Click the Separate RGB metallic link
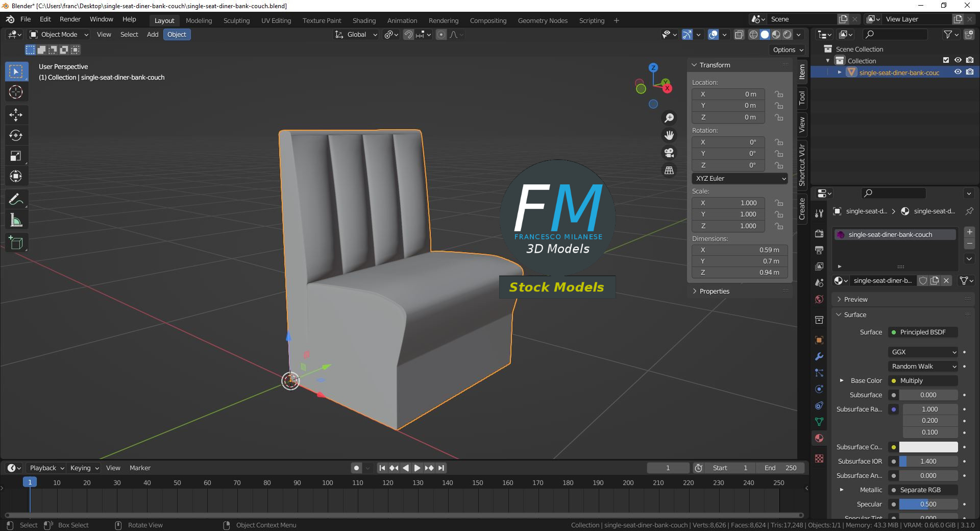The width and height of the screenshot is (980, 531). (923, 490)
